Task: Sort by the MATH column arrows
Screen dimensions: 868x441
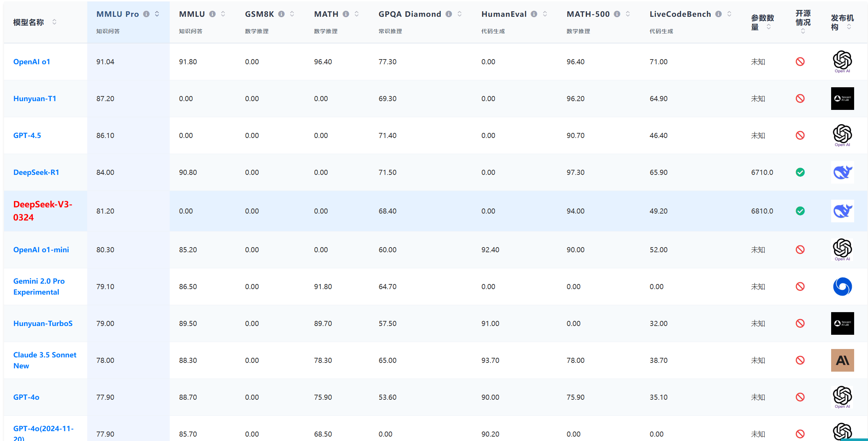Action: [x=357, y=14]
